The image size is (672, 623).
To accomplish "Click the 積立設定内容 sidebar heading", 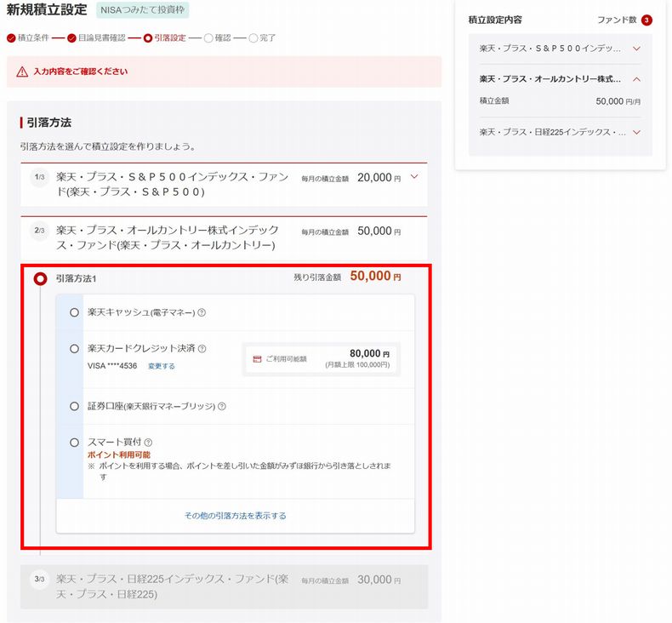I will pyautogui.click(x=495, y=20).
